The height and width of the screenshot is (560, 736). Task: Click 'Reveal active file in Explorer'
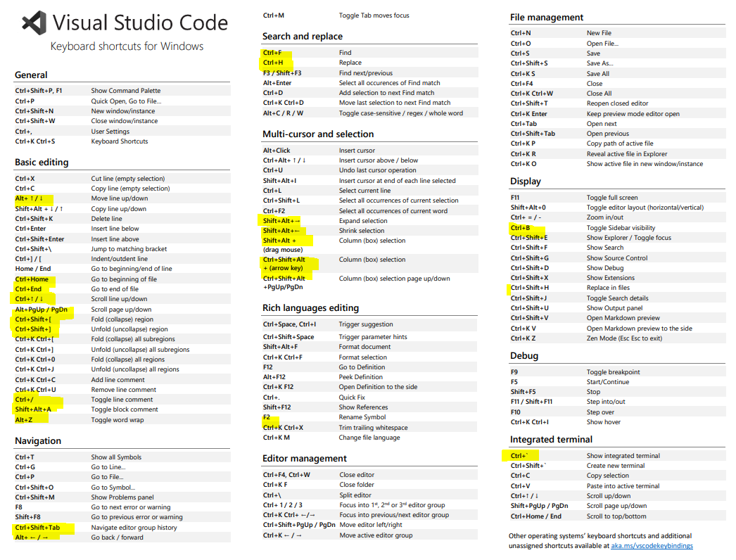(x=627, y=154)
